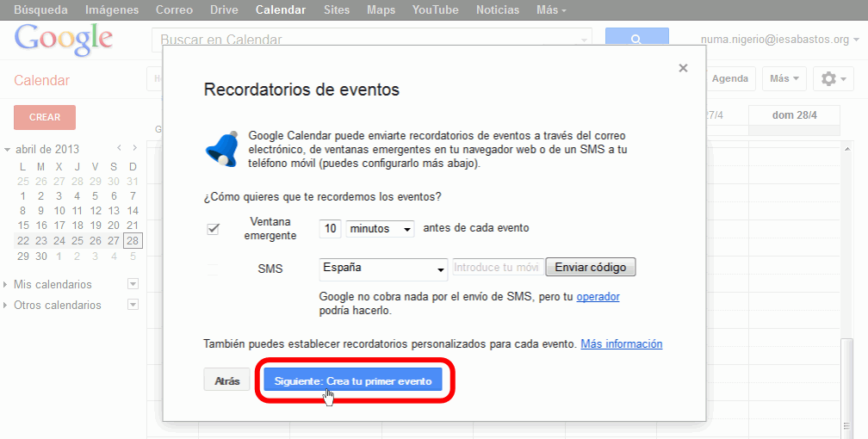Screen dimensions: 868x439
Task: Switch to the Agenda view
Action: (729, 78)
